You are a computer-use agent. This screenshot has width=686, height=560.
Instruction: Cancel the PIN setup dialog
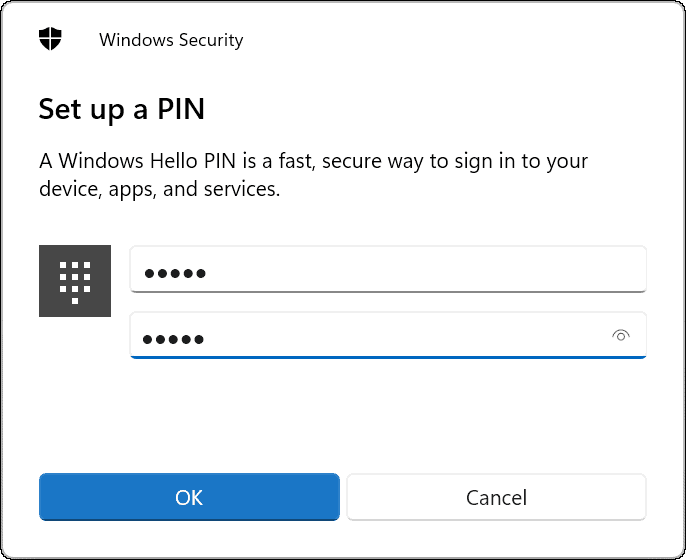pyautogui.click(x=496, y=497)
